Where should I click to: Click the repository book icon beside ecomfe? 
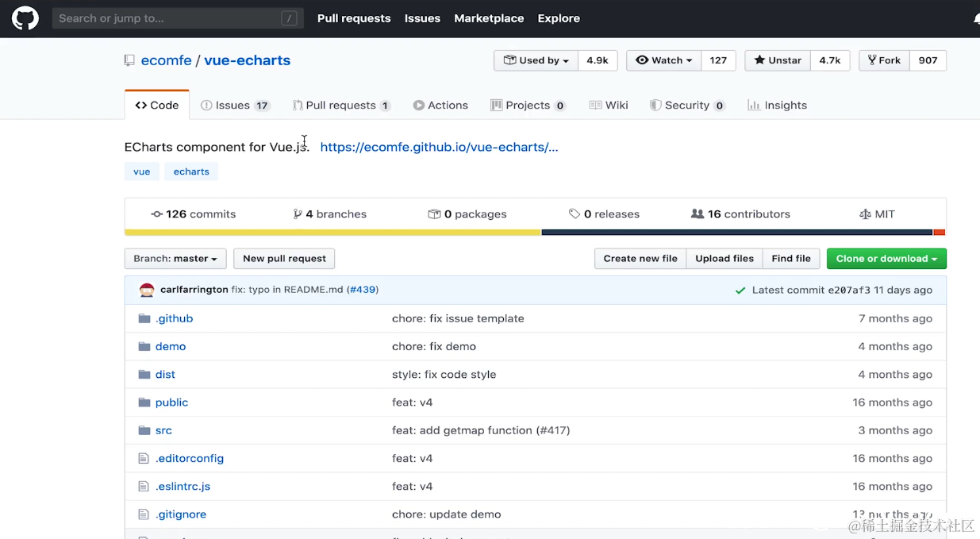129,60
